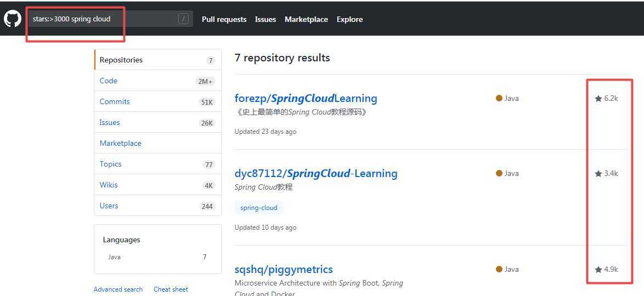
Task: View Topics search results
Action: (158, 164)
